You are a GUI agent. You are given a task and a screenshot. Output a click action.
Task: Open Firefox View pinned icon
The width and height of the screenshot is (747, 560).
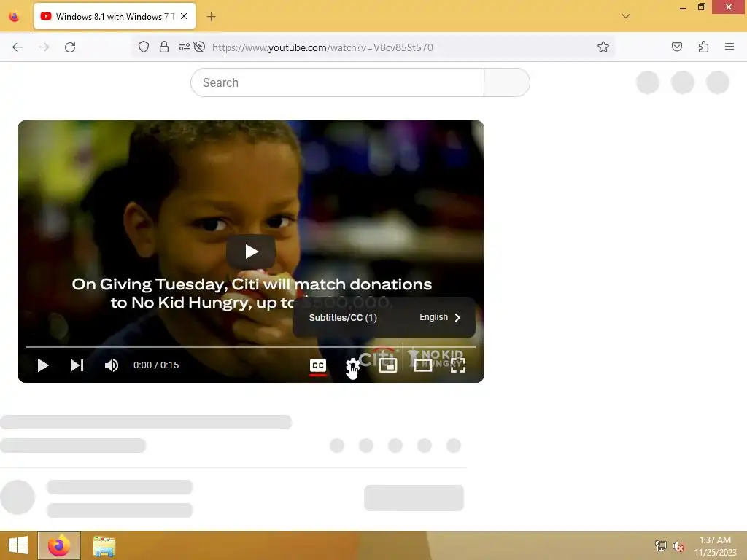click(15, 17)
